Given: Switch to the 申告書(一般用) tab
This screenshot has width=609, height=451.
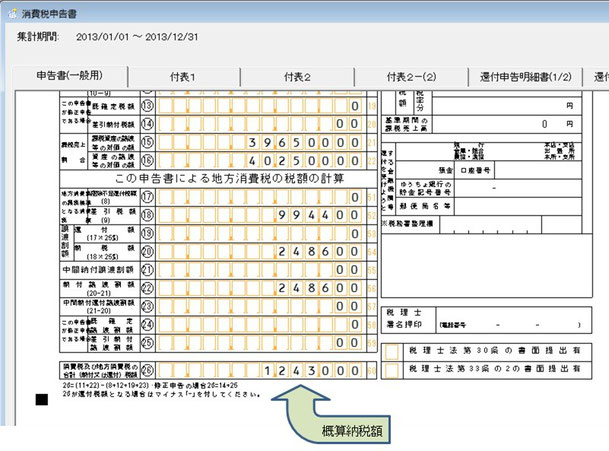Looking at the screenshot, I should click(69, 76).
